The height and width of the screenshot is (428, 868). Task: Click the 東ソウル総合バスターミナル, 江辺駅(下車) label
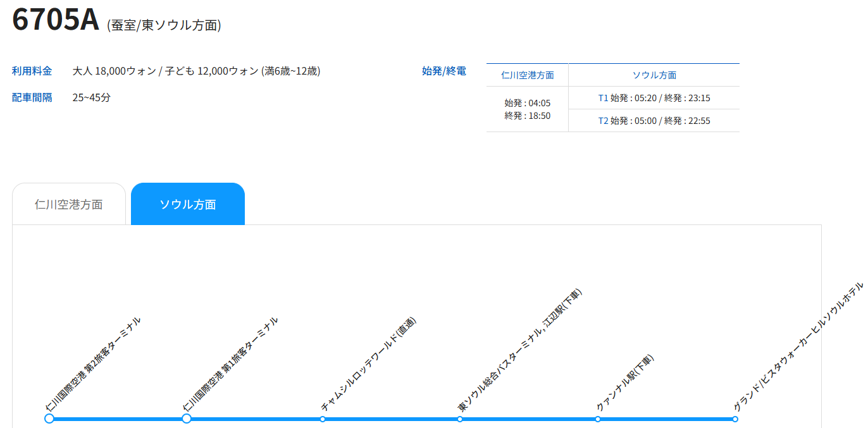pyautogui.click(x=519, y=351)
